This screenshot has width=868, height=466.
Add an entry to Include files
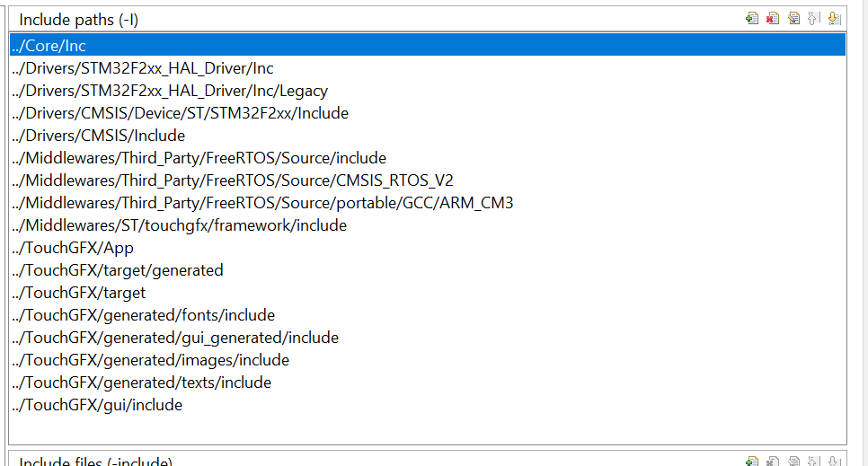coord(752,461)
